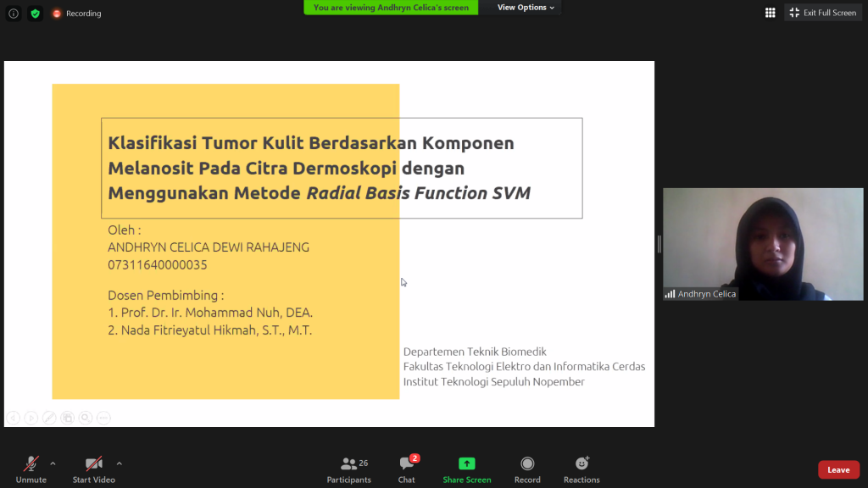Expand the video options arrow beside Start Video

click(119, 463)
